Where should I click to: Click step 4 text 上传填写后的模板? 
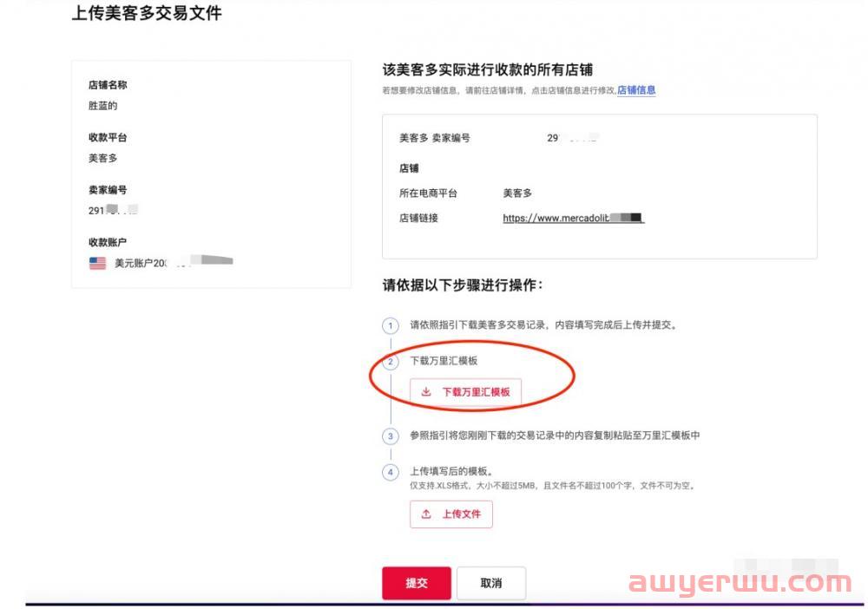[x=451, y=471]
